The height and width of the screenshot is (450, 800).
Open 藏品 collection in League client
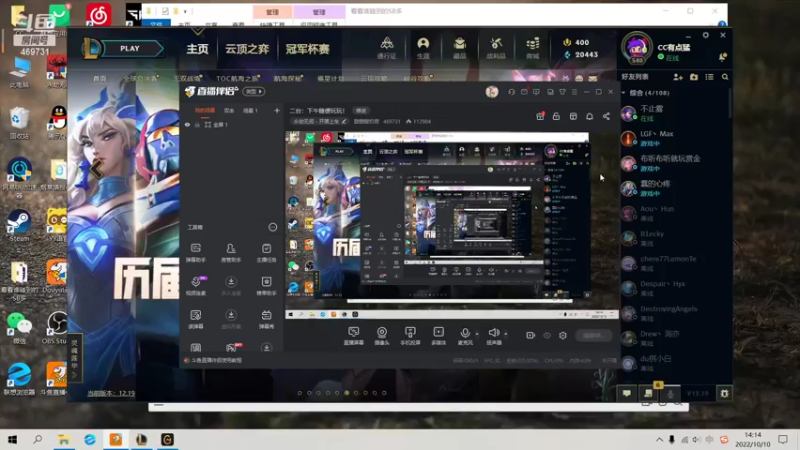tap(460, 48)
